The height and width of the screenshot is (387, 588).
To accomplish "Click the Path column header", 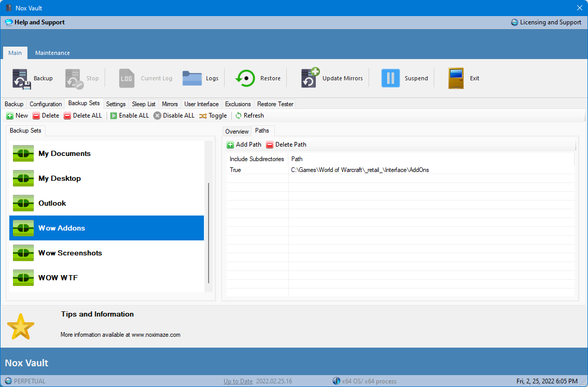I will 431,159.
